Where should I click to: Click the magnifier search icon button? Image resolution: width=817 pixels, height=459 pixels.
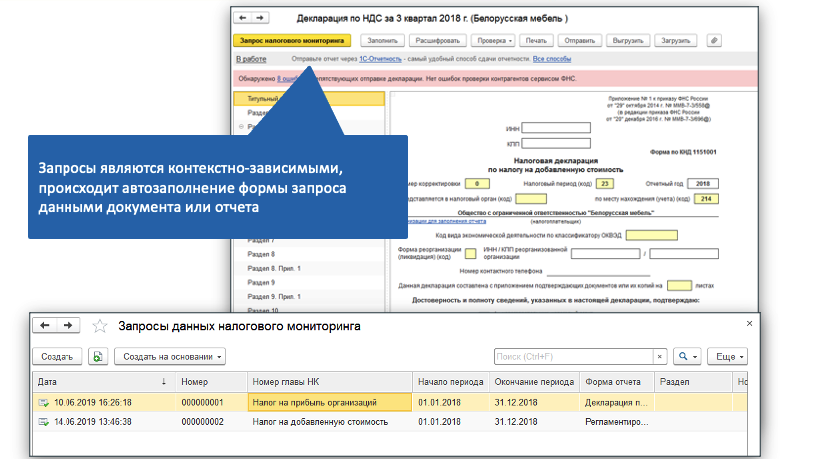(x=687, y=356)
